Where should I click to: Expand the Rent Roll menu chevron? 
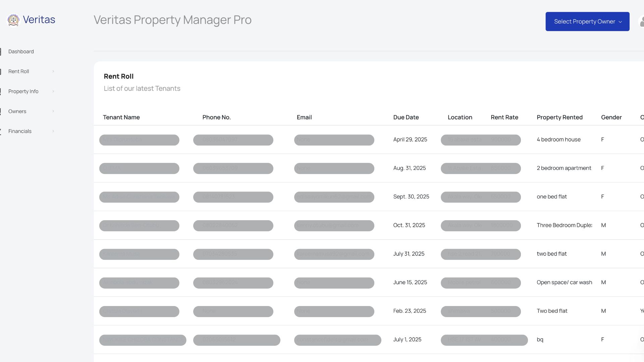coord(53,71)
